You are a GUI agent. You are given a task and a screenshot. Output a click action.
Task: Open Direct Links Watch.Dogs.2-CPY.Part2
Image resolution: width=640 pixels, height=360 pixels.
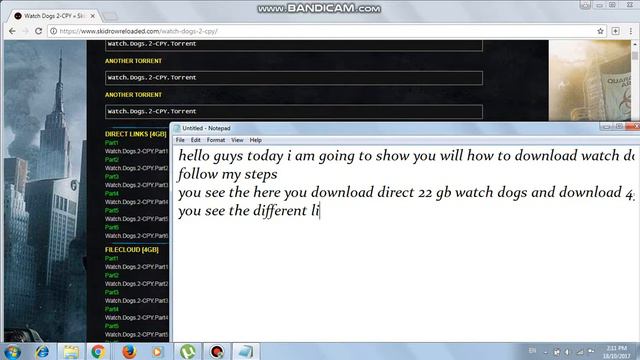[136, 168]
